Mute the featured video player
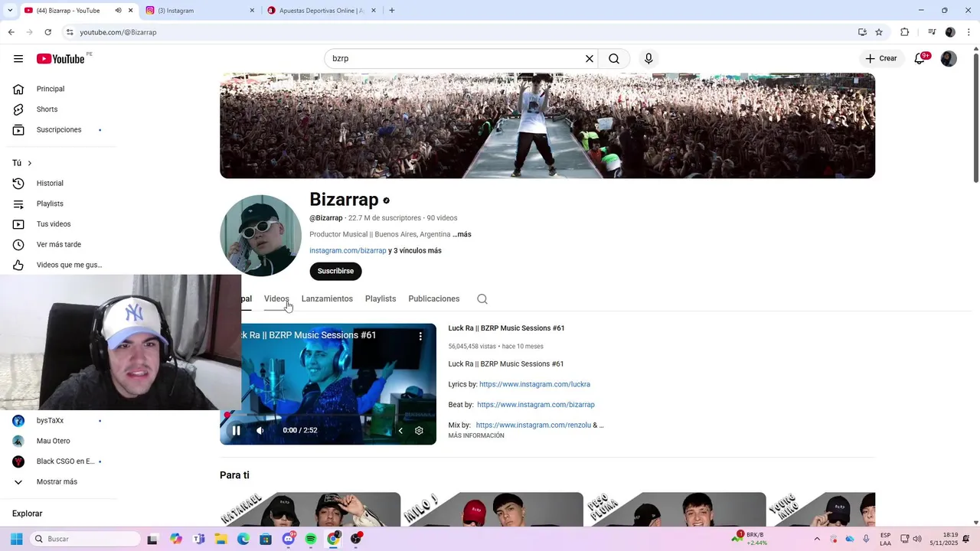This screenshot has height=551, width=980. click(x=260, y=431)
